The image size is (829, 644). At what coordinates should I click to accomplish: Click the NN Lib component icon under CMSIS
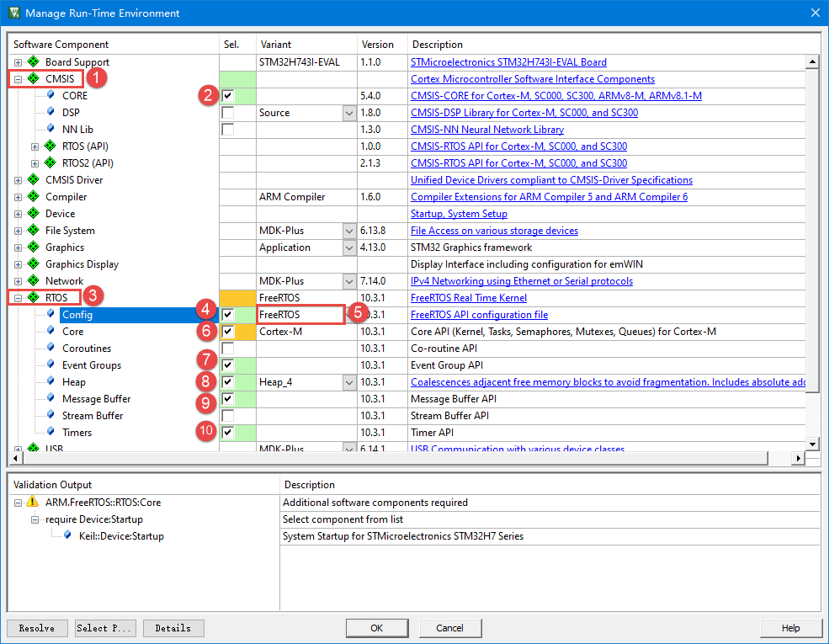[x=52, y=129]
